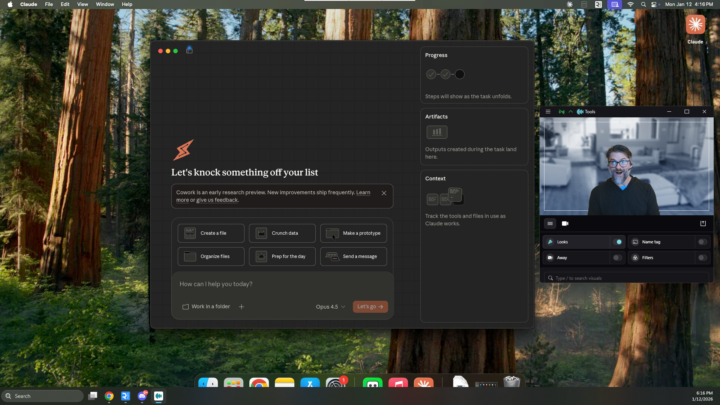
Task: Select the Make a prototype card
Action: (x=353, y=233)
